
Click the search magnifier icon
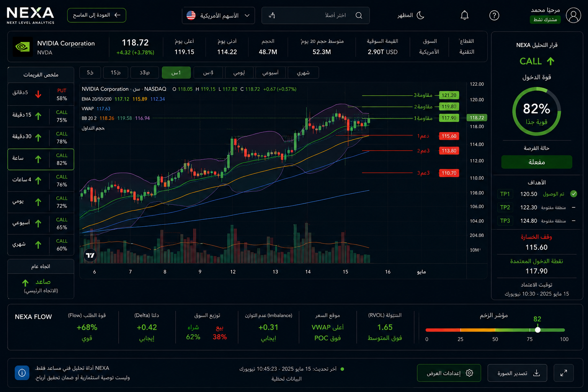(359, 15)
